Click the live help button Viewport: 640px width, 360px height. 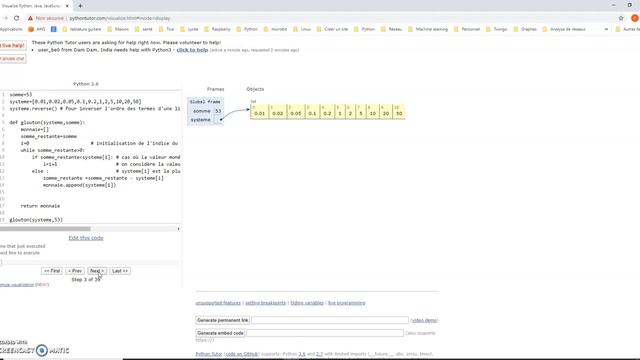point(13,46)
